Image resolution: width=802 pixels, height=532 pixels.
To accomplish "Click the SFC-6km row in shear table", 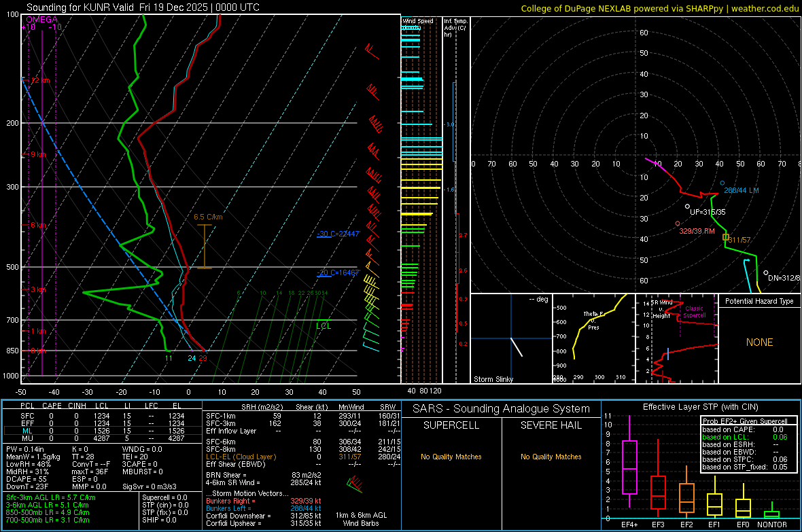I will (x=303, y=442).
